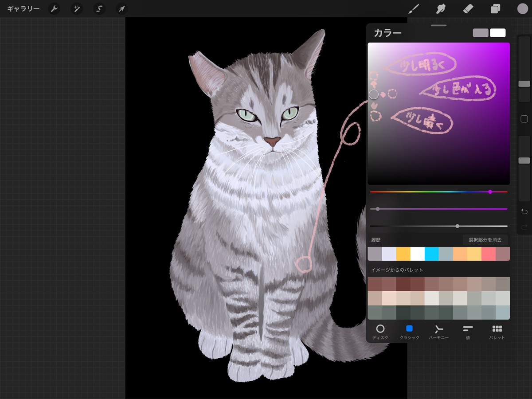Select the Eraser tool
532x399 pixels.
point(468,9)
